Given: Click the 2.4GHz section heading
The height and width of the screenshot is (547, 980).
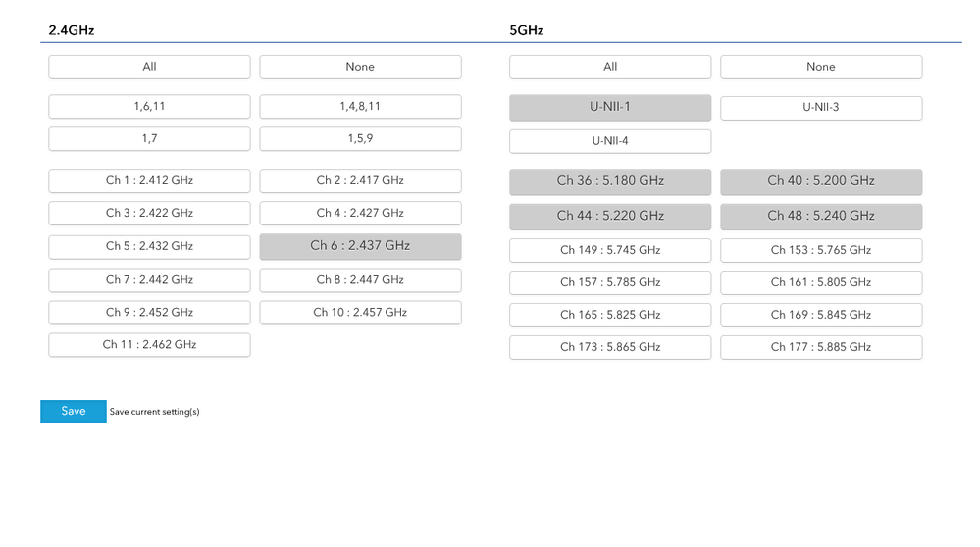Looking at the screenshot, I should (x=72, y=30).
